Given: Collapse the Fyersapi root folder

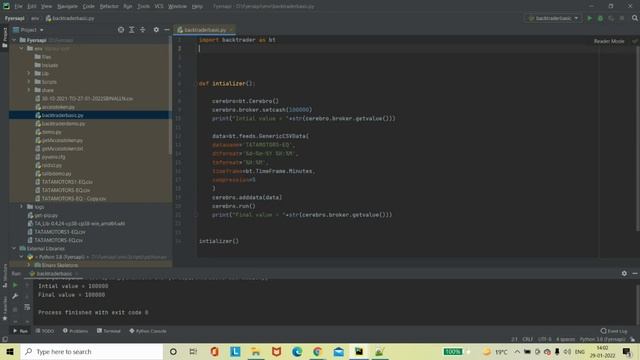Looking at the screenshot, I should 14,40.
